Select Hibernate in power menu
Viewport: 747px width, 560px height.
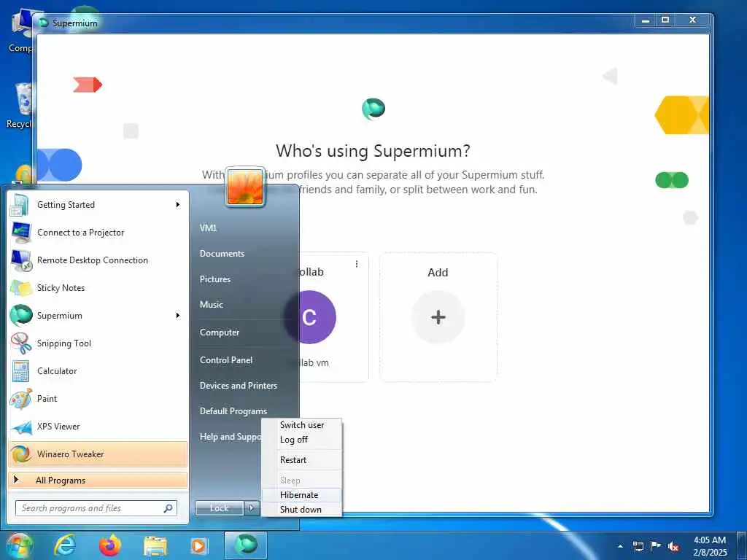tap(301, 495)
